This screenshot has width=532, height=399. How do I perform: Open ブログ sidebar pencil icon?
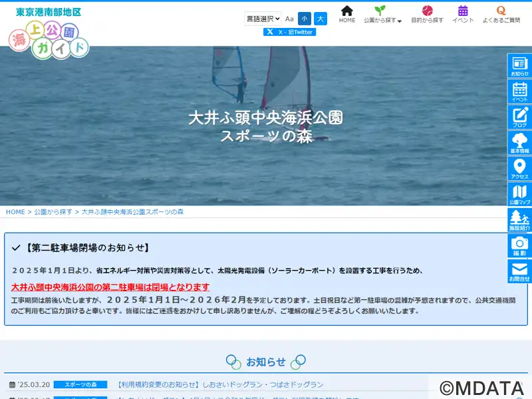pos(519,117)
